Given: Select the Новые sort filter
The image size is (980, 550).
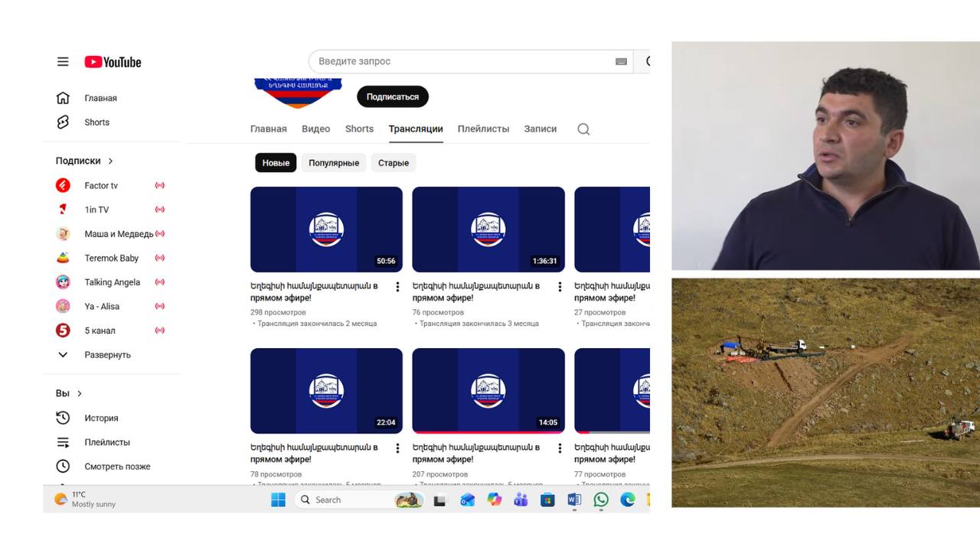Looking at the screenshot, I should (276, 163).
